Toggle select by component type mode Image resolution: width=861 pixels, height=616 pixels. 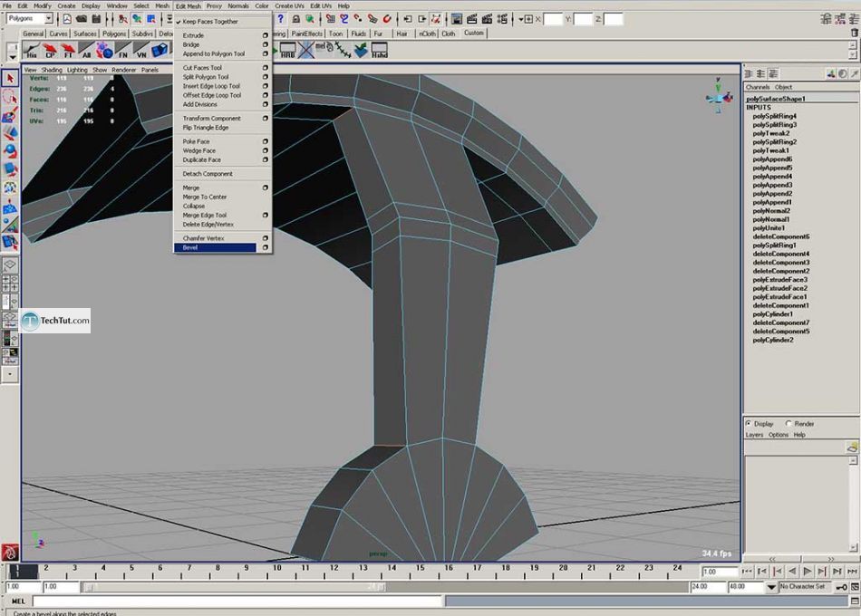[151, 19]
